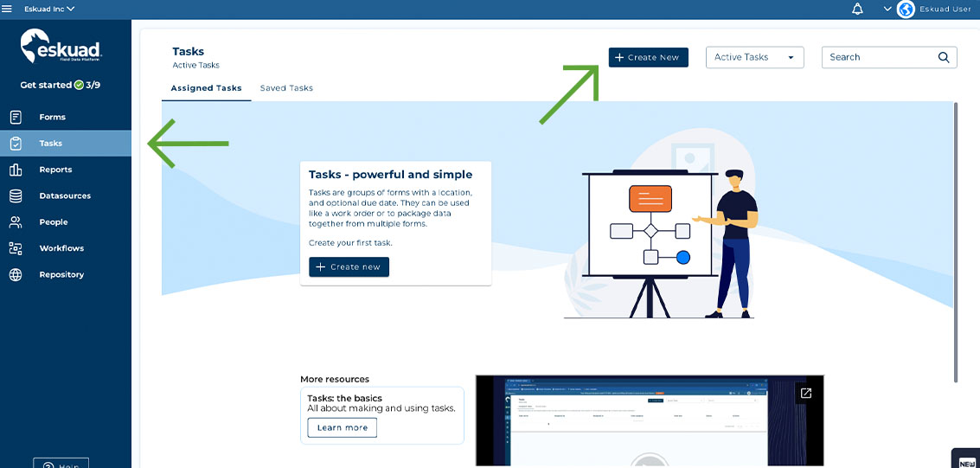Open the Repository section label
980x468 pixels.
point(61,274)
